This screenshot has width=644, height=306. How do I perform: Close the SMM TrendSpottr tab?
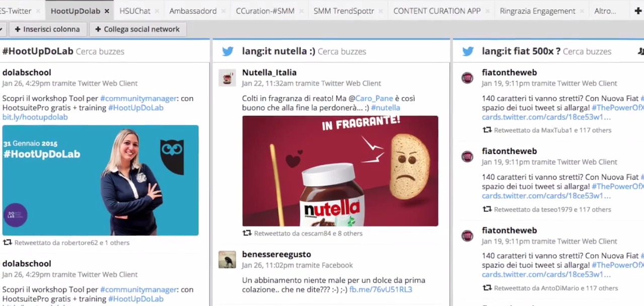[x=381, y=11]
